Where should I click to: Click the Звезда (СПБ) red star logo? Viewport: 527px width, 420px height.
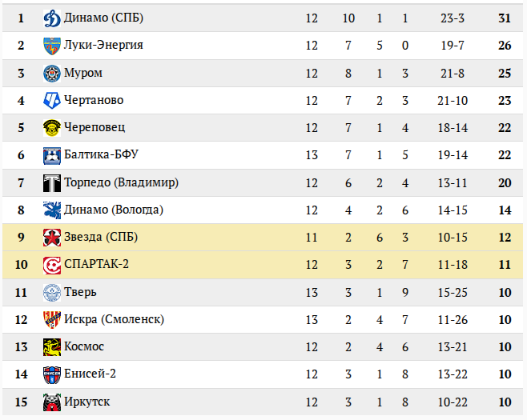(52, 238)
